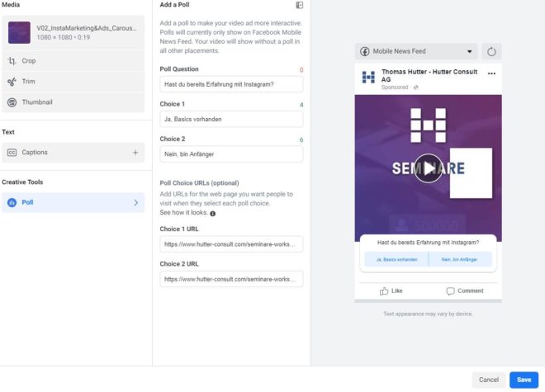
Task: Save the poll
Action: 524,380
